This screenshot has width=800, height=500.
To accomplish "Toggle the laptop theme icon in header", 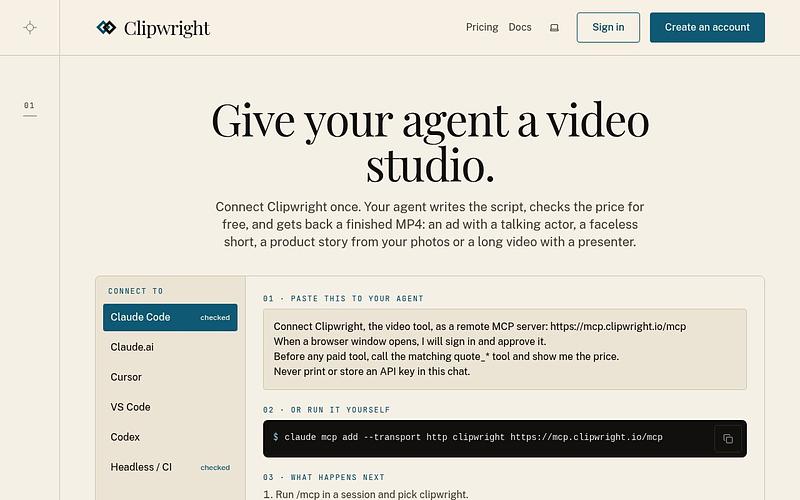I will point(554,28).
